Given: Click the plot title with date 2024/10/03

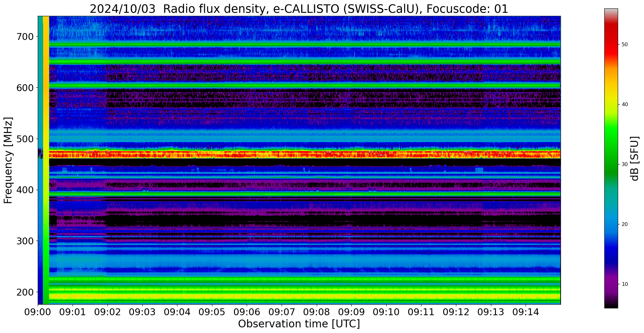Looking at the screenshot, I should (299, 9).
